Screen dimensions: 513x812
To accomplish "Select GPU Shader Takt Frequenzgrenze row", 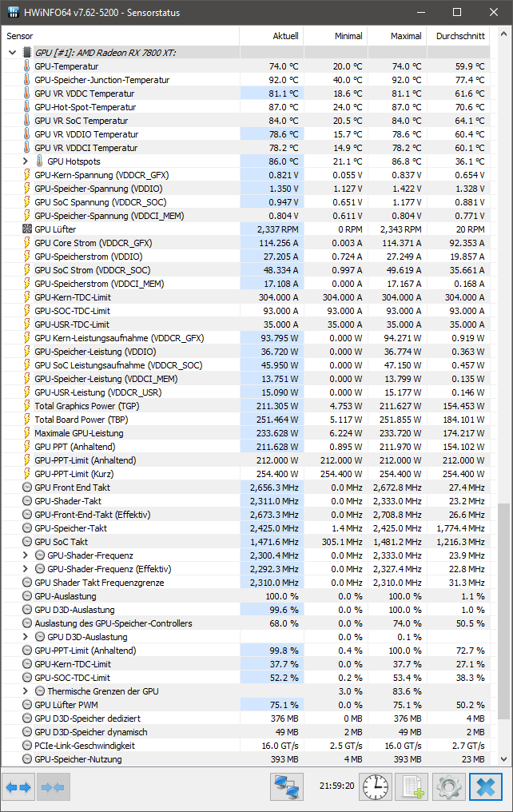I will pyautogui.click(x=245, y=583).
